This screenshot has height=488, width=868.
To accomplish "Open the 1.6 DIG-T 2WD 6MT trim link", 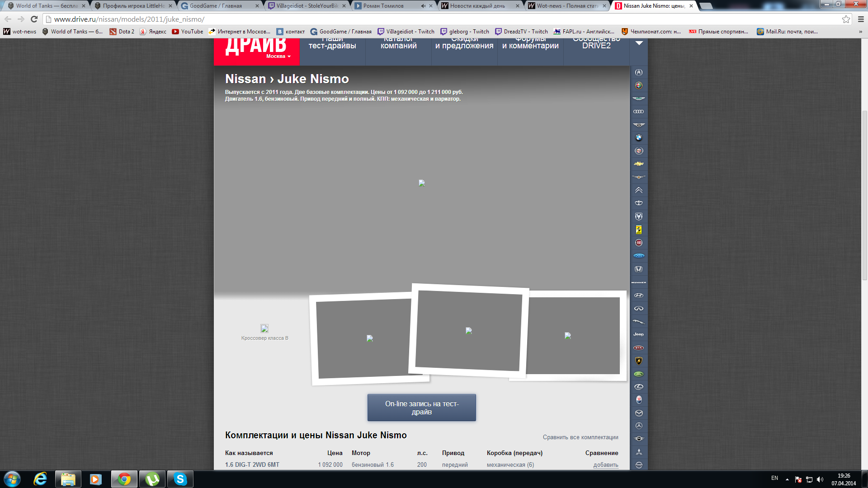I will point(252,465).
